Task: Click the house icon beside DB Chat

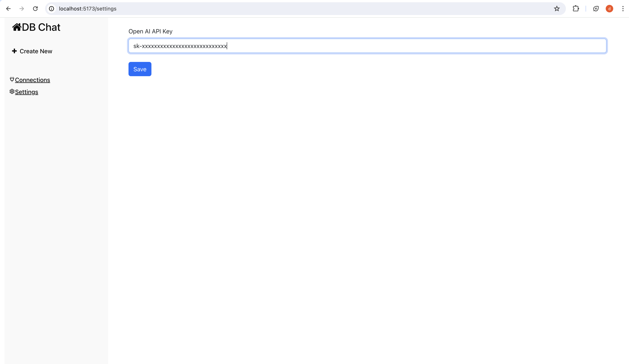Action: coord(17,27)
